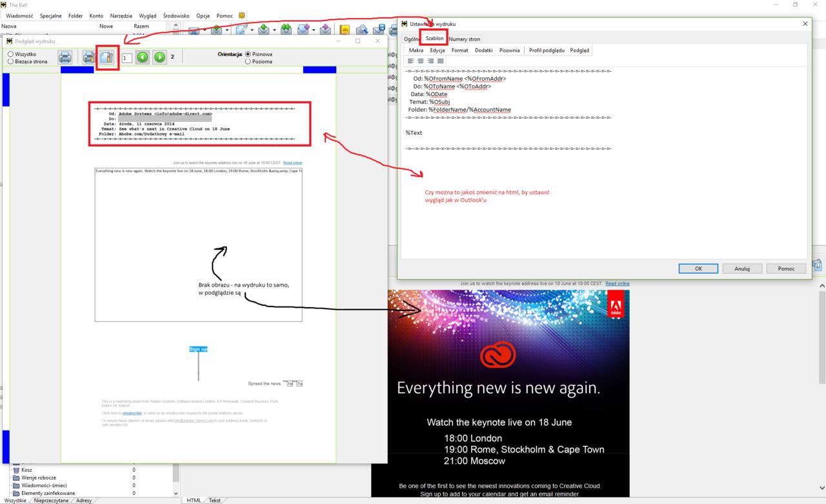This screenshot has height=504, width=826.
Task: Open the Wygląd menu
Action: tap(147, 15)
